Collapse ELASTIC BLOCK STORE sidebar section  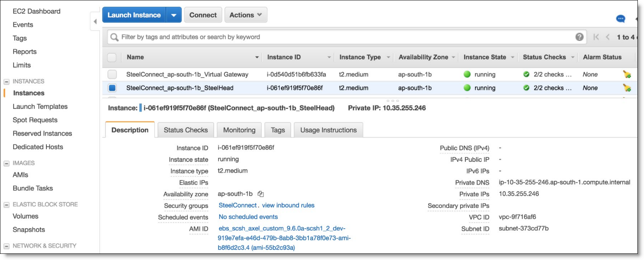6,205
